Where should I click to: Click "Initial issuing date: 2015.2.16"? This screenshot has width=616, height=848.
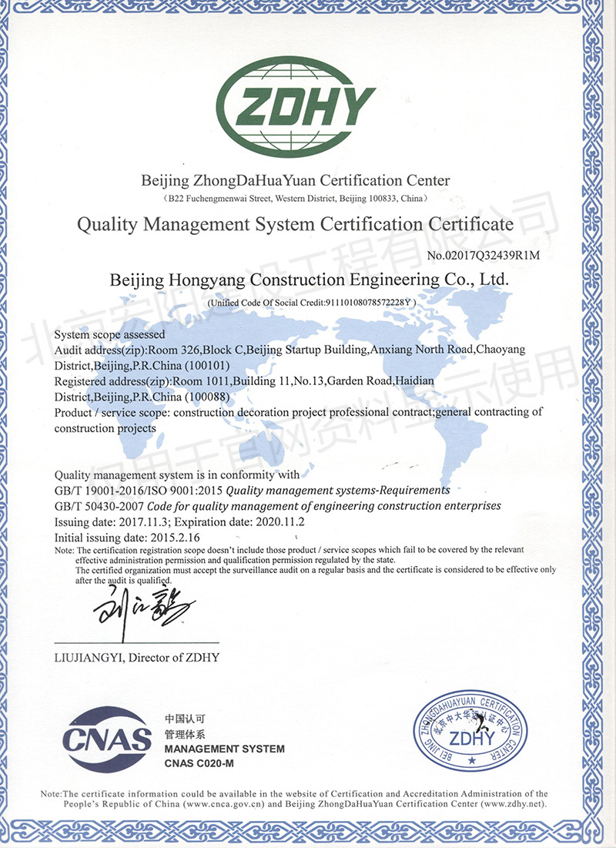tap(127, 538)
